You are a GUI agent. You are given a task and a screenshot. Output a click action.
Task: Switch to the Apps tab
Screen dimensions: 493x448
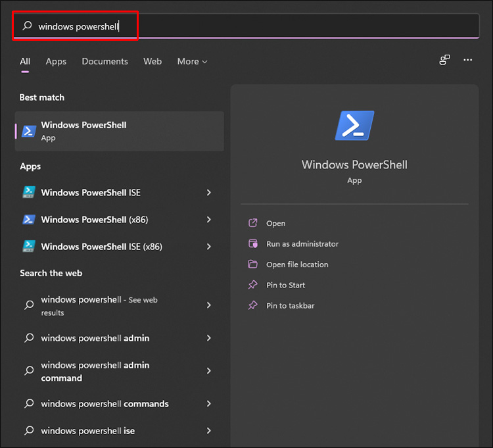click(x=56, y=61)
